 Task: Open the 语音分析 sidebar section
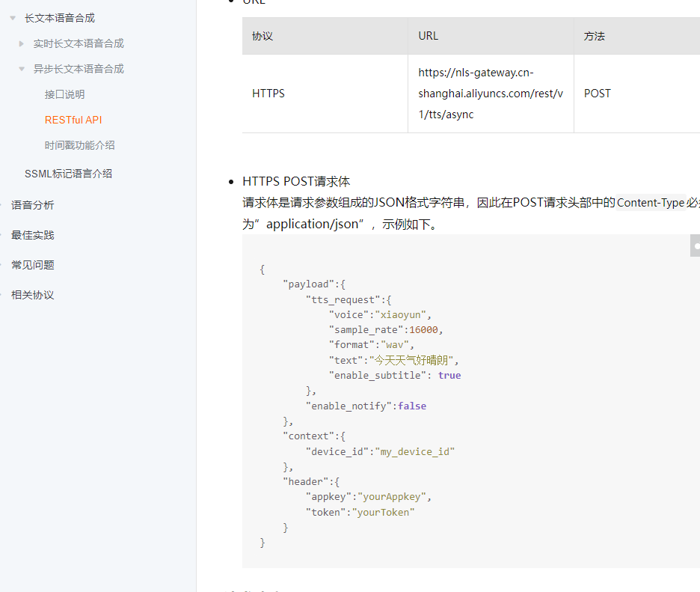coord(33,205)
